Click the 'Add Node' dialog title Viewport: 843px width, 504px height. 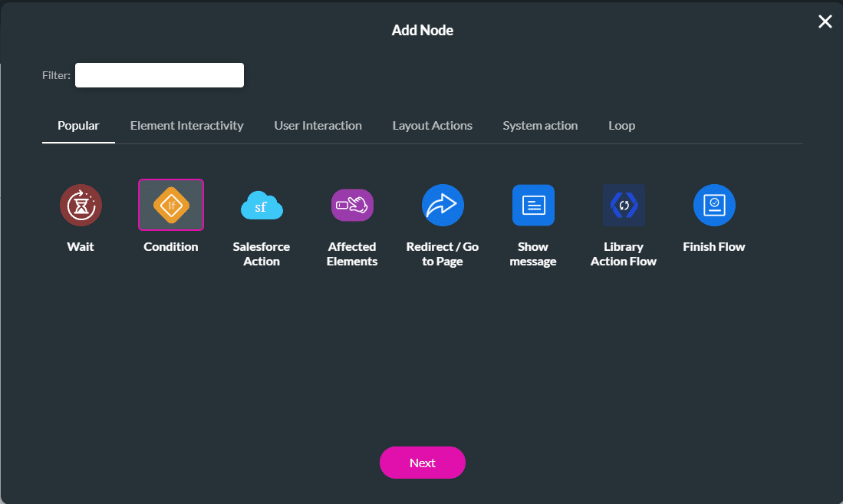(x=422, y=31)
